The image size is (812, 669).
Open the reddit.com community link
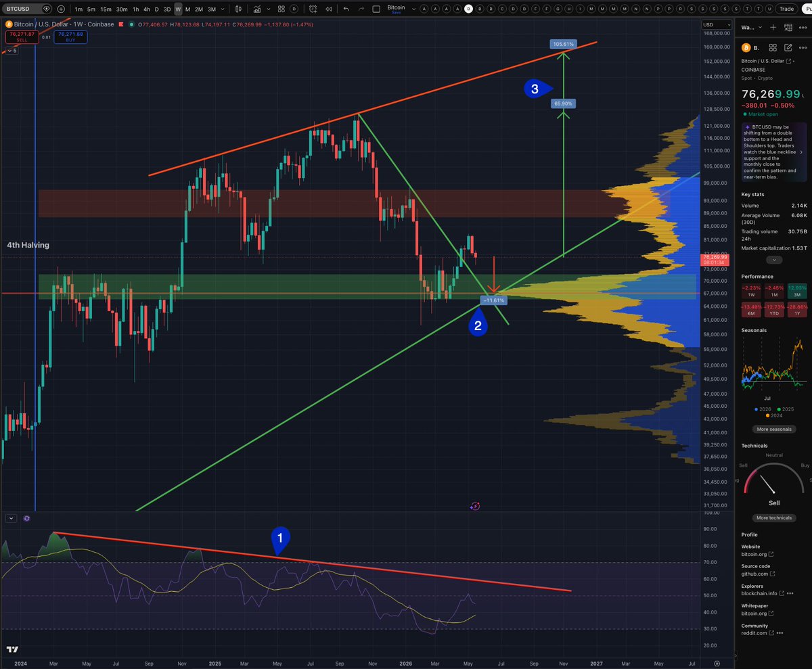coord(758,633)
